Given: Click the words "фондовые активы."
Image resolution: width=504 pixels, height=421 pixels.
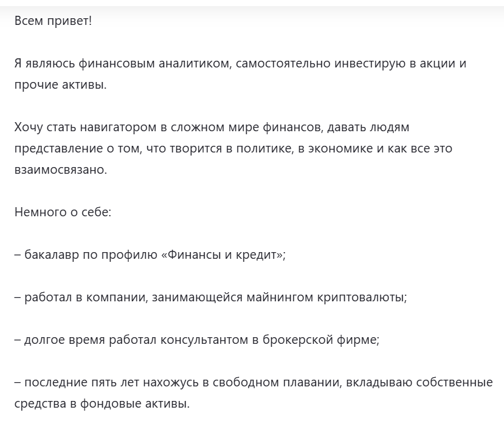Looking at the screenshot, I should tap(135, 403).
